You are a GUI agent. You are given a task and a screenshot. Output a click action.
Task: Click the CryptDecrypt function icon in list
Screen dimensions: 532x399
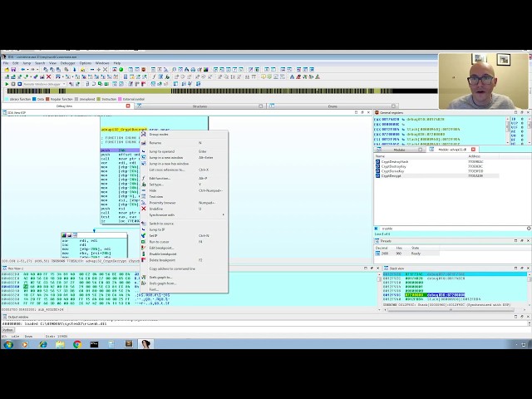377,175
